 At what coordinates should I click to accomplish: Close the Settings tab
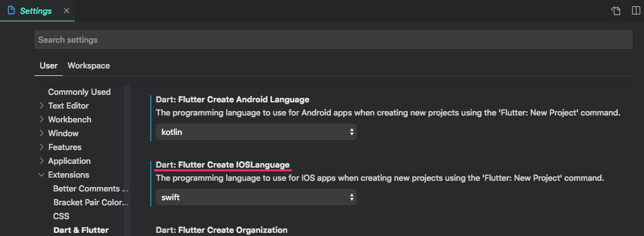pyautogui.click(x=67, y=11)
